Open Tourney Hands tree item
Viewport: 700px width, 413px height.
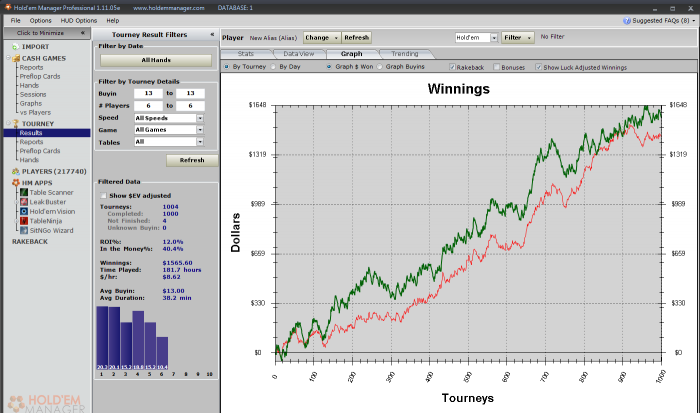coord(29,160)
